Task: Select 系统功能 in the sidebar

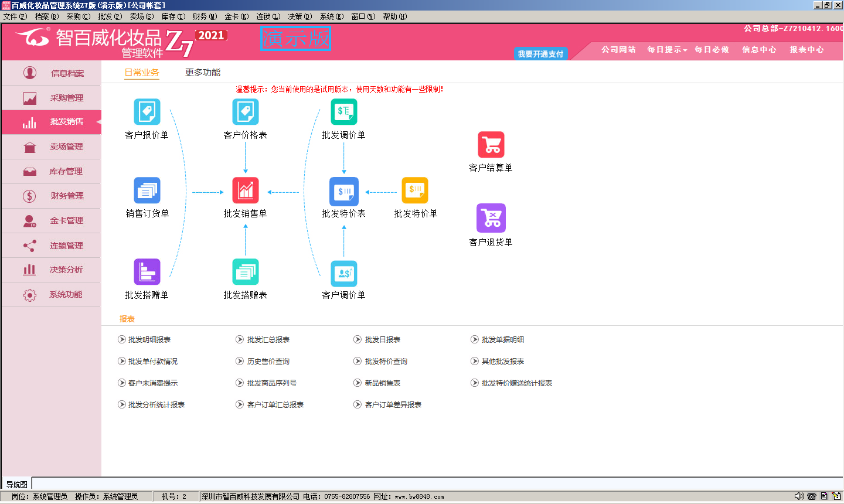Action: pyautogui.click(x=52, y=294)
